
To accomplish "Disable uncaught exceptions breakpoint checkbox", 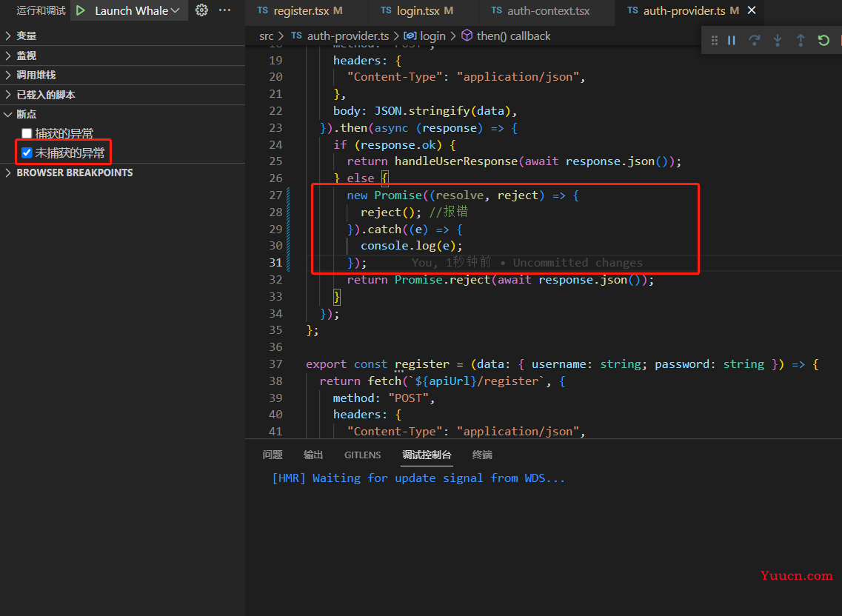I will click(27, 153).
